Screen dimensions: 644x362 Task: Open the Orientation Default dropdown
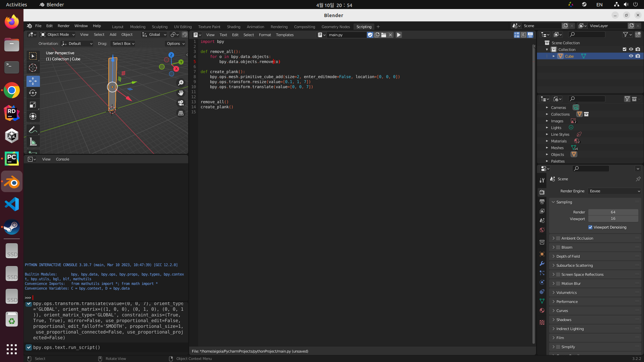[x=77, y=44]
